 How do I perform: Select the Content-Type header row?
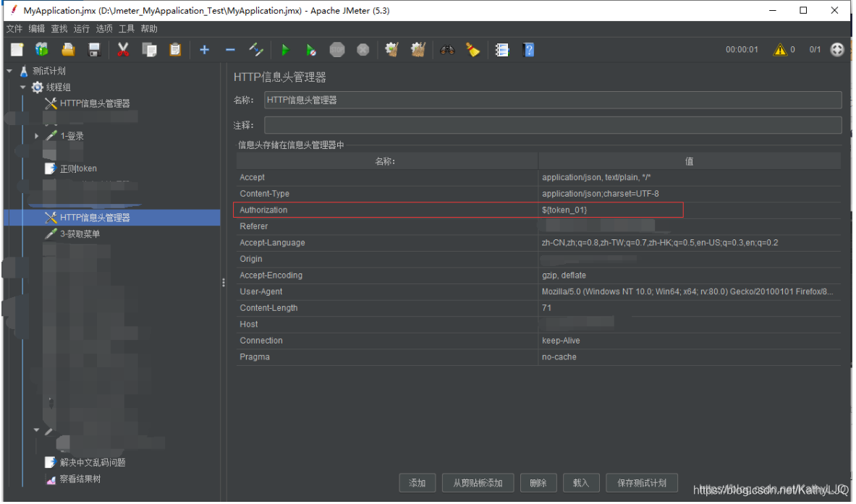point(538,194)
